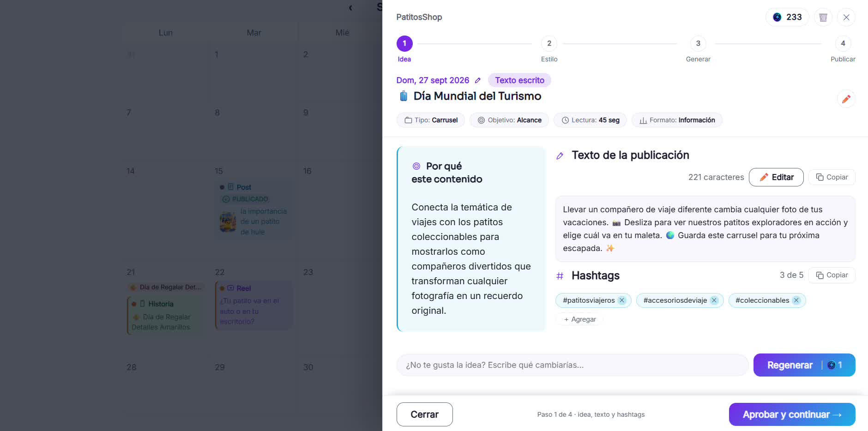Open the Tipo: Carrusel chip
The image size is (868, 431).
click(x=431, y=120)
